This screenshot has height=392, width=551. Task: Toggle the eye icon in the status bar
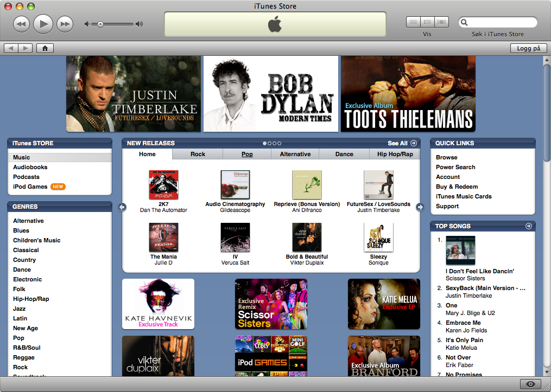(x=530, y=384)
